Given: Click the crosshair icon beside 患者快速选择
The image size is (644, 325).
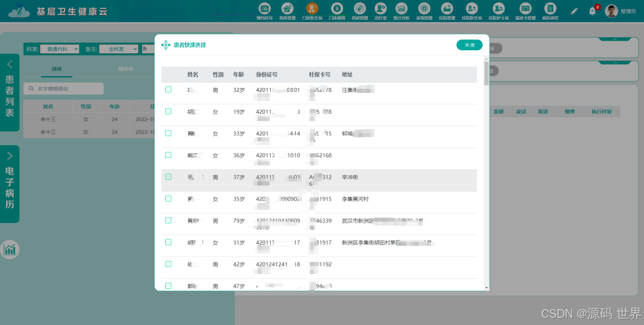Looking at the screenshot, I should (166, 45).
